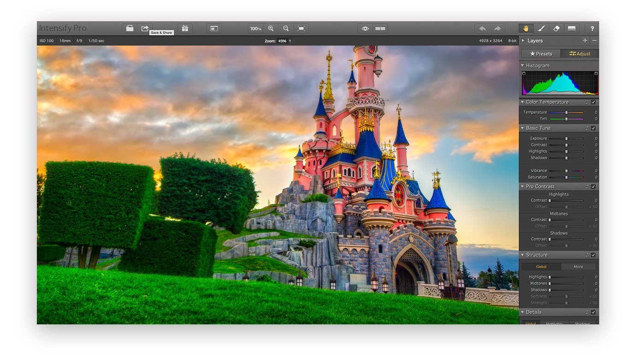Zoom in with the magnifier plus icon
Screen dimensions: 636x364
271,29
